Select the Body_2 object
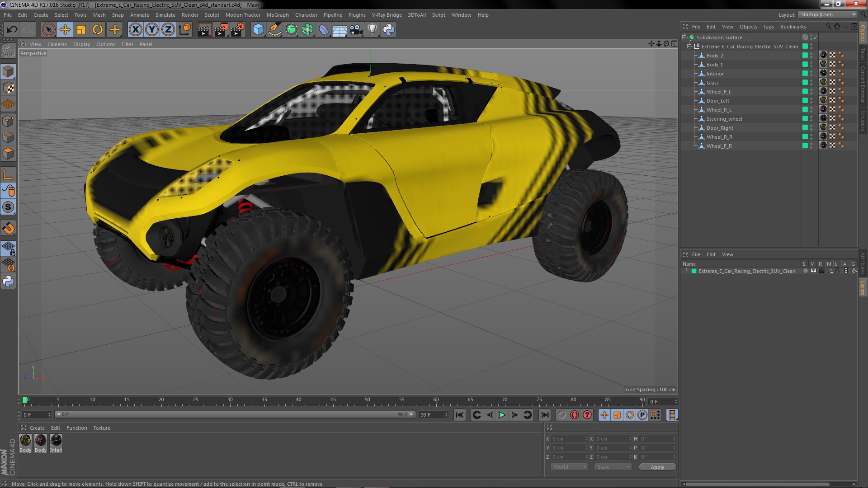The height and width of the screenshot is (488, 868). coord(715,56)
